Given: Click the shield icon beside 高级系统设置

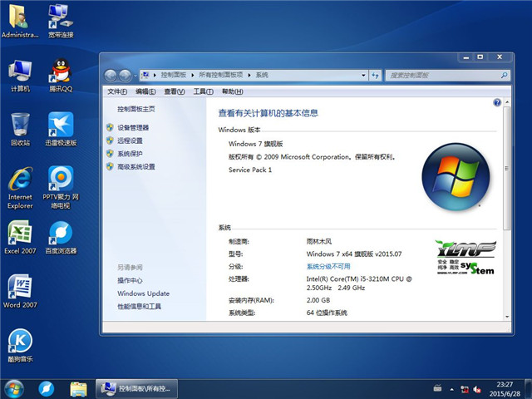Looking at the screenshot, I should (110, 166).
